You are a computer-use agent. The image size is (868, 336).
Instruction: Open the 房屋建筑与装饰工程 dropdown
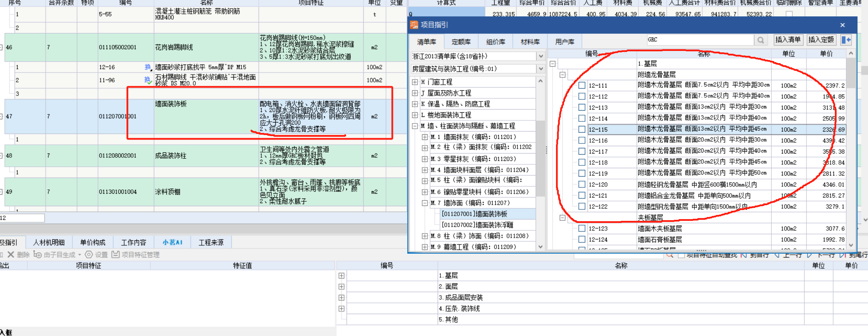pos(541,69)
